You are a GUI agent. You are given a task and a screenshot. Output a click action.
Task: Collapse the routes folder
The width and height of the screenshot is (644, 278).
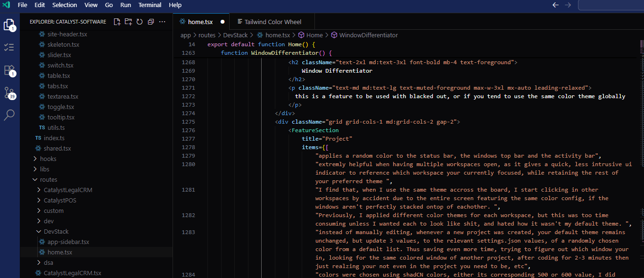coord(49,179)
